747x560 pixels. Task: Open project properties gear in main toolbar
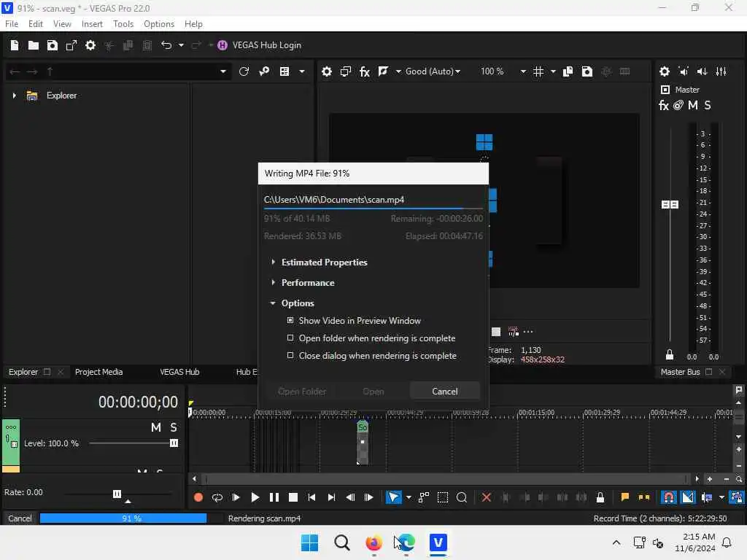coord(90,45)
